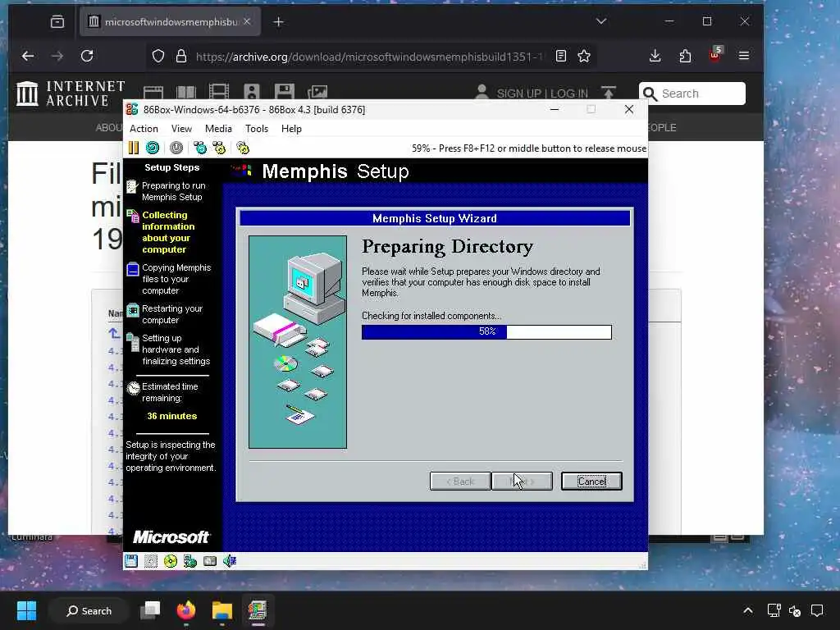Image resolution: width=840 pixels, height=630 pixels.
Task: Click the taskbar Search box
Action: [89, 610]
